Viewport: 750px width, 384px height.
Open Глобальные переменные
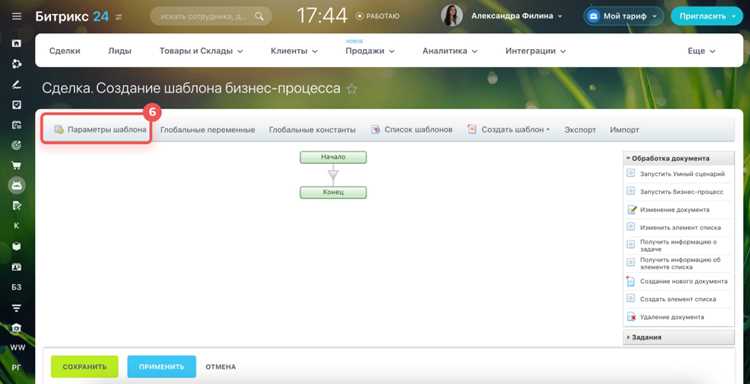tap(207, 130)
